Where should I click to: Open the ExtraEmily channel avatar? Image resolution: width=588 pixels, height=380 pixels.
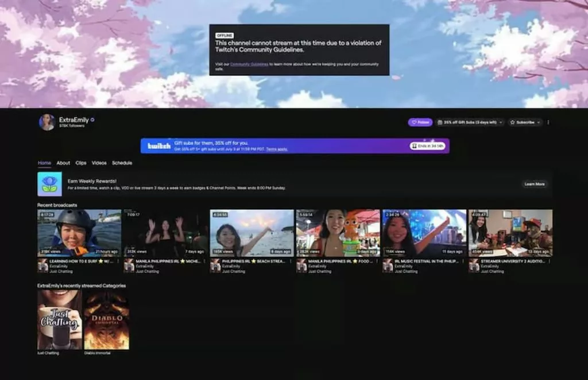[47, 122]
